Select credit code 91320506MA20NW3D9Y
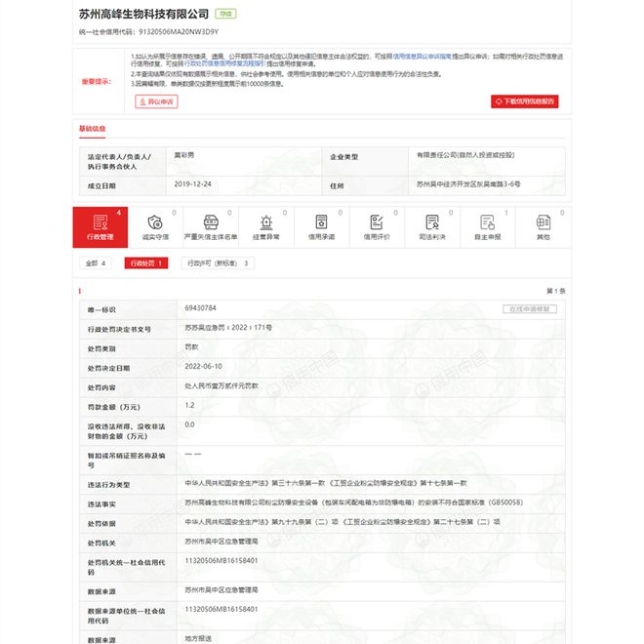This screenshot has width=644, height=644. pyautogui.click(x=179, y=32)
